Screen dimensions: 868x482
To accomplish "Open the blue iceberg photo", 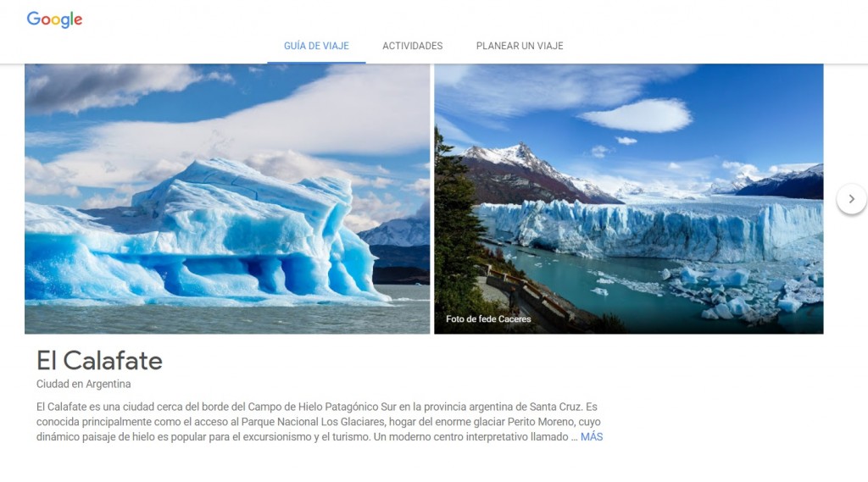I will click(227, 199).
